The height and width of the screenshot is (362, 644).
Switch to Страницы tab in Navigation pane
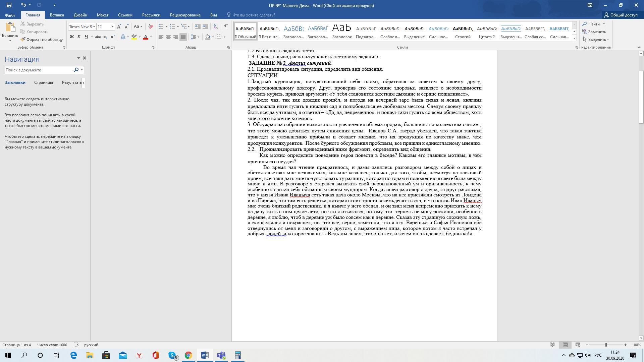coord(43,82)
